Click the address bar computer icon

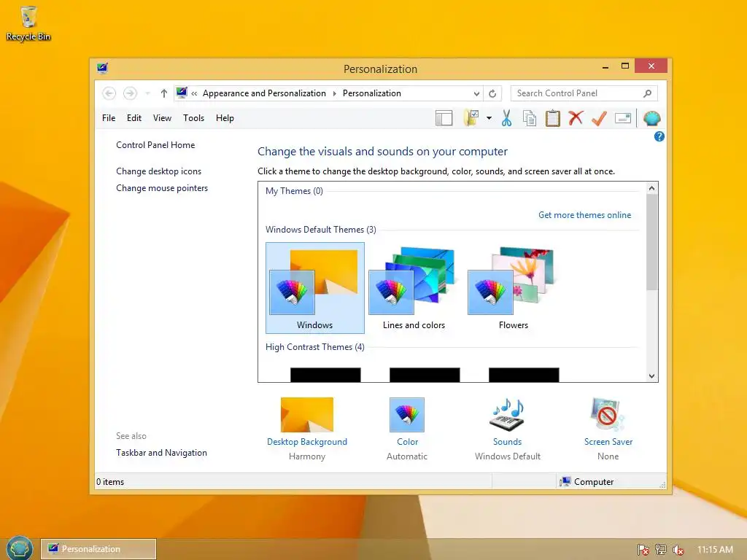pyautogui.click(x=182, y=93)
